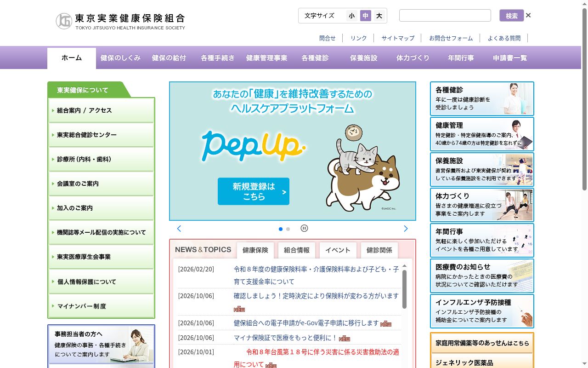Open the 申請書一覧 navigation menu
This screenshot has width=588, height=368.
510,58
